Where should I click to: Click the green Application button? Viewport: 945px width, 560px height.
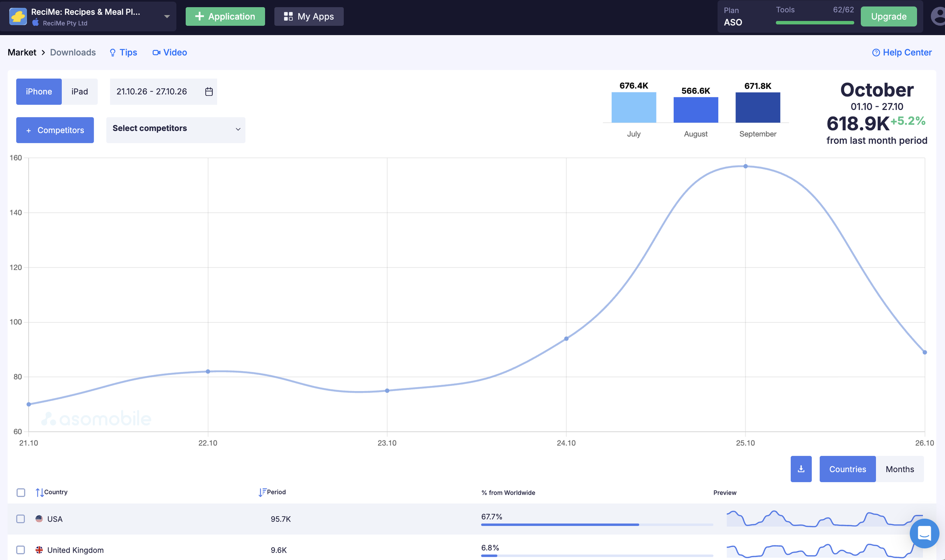pos(225,17)
